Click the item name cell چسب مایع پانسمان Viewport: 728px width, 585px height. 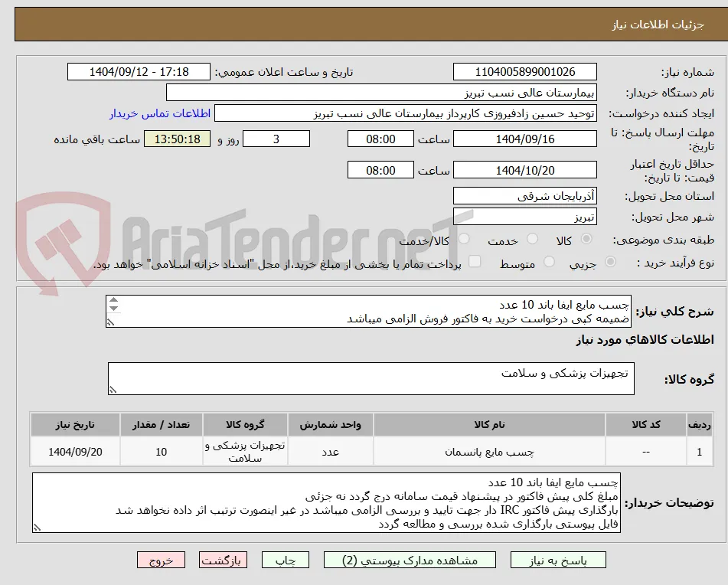pyautogui.click(x=489, y=452)
